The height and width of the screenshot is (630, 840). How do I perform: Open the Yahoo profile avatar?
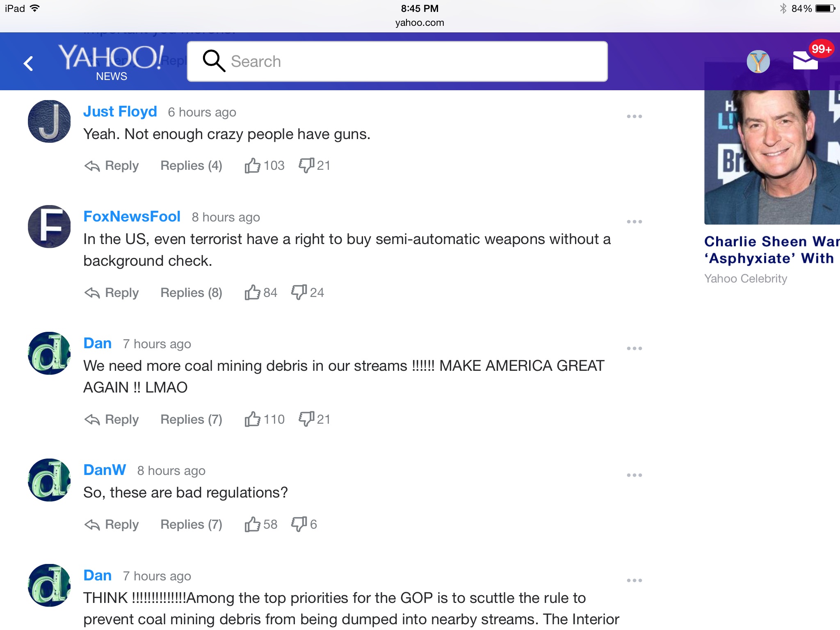click(x=758, y=62)
